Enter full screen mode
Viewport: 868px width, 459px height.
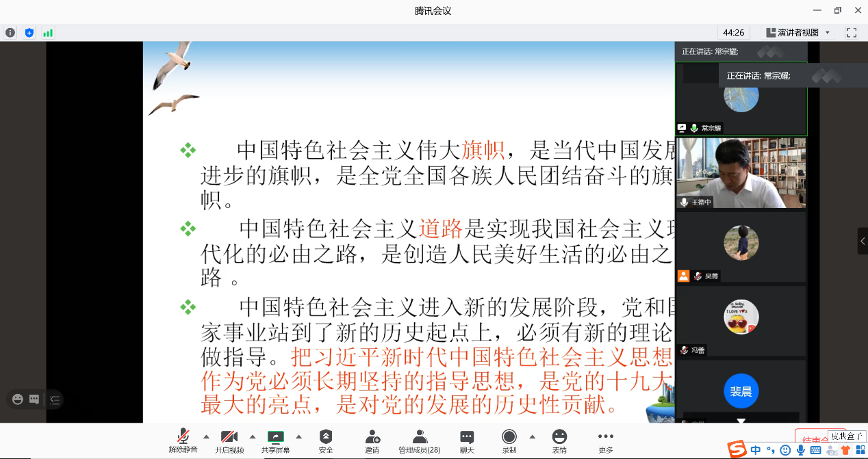click(852, 33)
